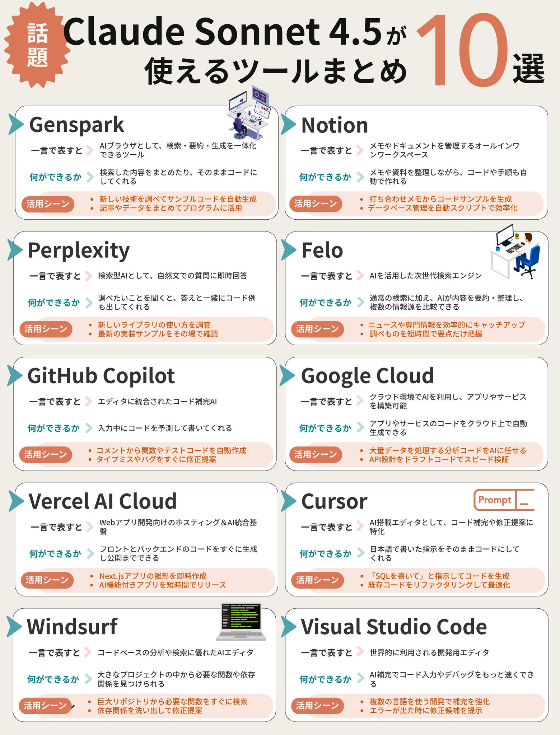Click text 記事やデータをまとめてプログラムに活用
This screenshot has width=560, height=735.
[x=171, y=208]
